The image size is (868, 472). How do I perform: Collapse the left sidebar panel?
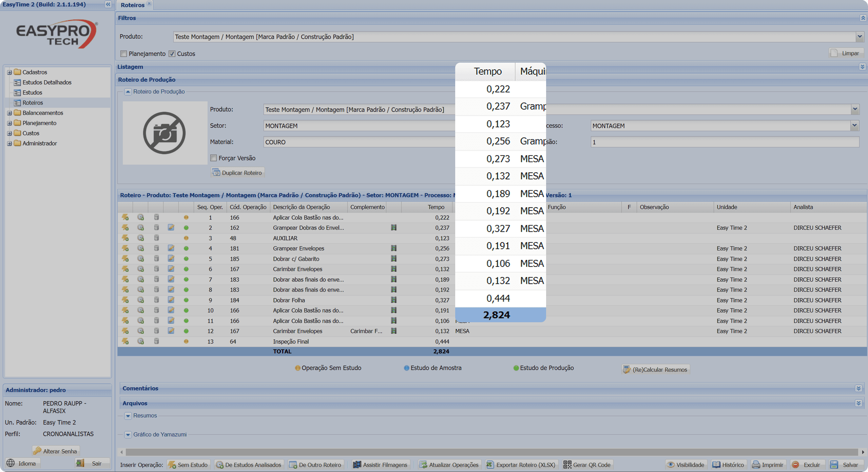[x=108, y=4]
